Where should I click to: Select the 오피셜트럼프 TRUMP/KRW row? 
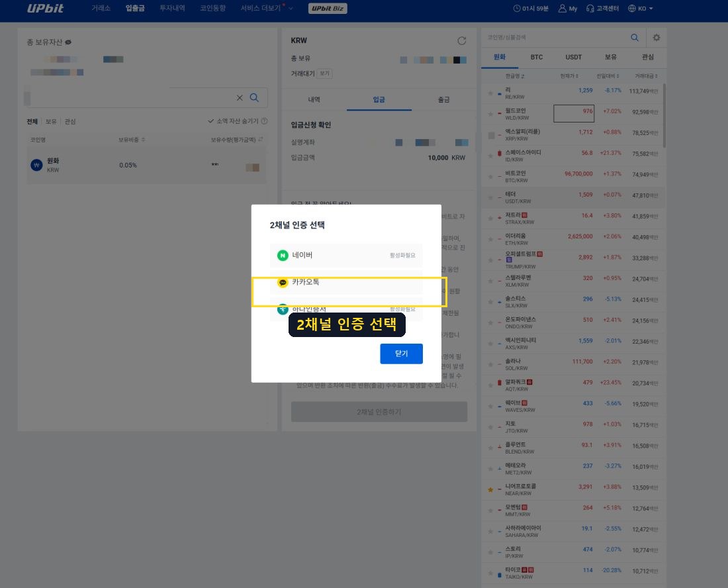click(x=573, y=260)
